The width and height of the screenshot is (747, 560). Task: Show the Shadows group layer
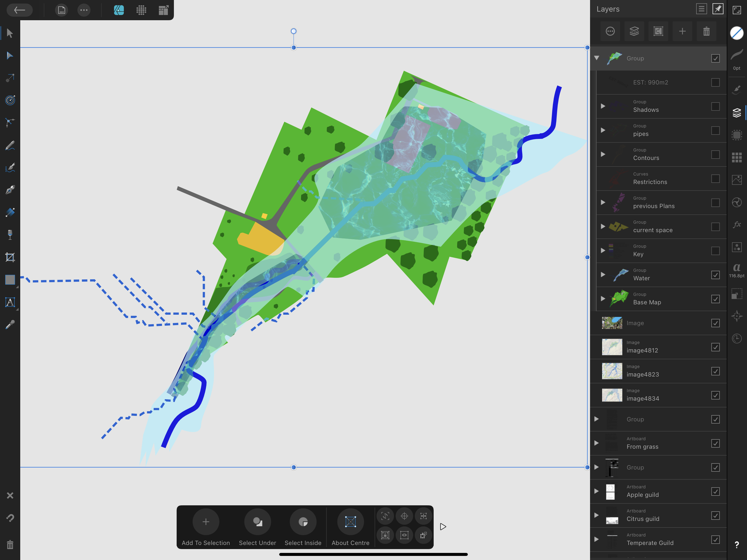[x=716, y=106]
